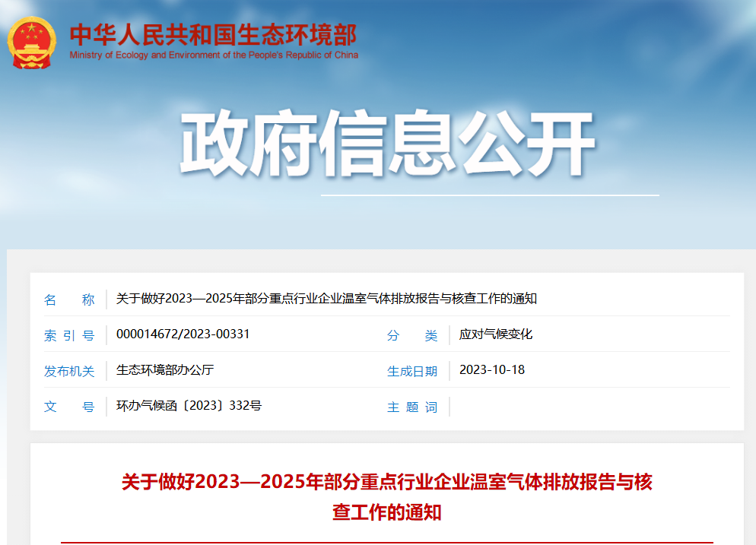Select the 名称 field label

tap(69, 299)
